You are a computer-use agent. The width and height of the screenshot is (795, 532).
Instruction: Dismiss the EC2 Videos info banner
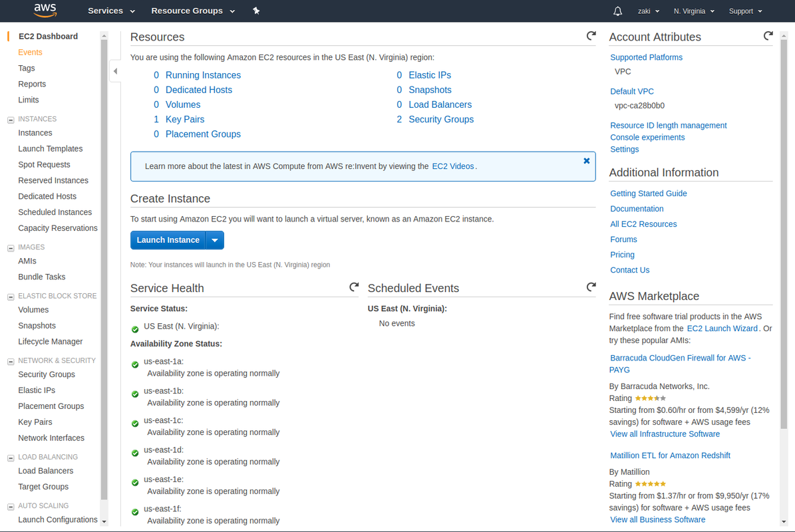click(587, 161)
